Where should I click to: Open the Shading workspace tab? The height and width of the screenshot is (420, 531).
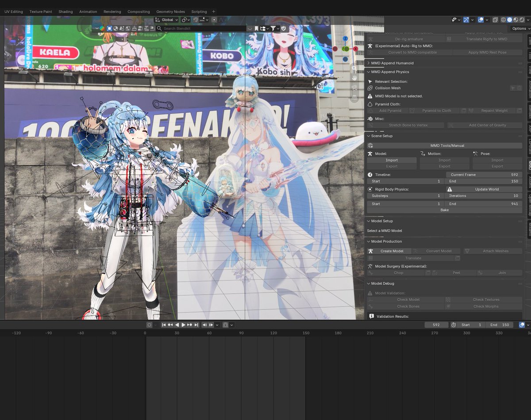(x=65, y=11)
